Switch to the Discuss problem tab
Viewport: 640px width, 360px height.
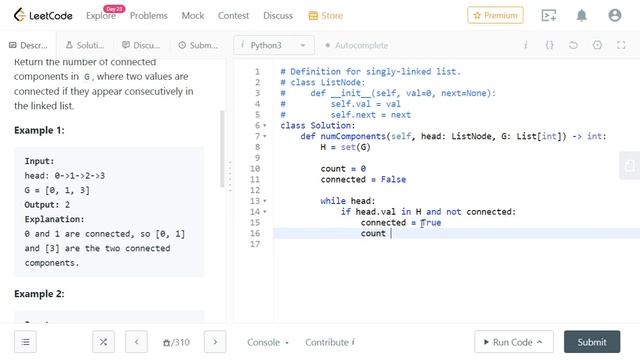(x=141, y=45)
